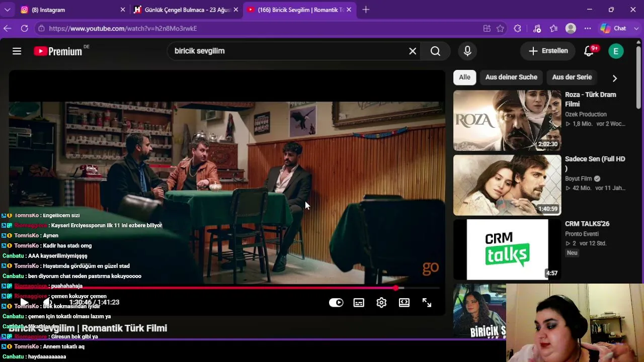This screenshot has width=644, height=362.
Task: Turn on subtitles in the player
Action: point(359,303)
